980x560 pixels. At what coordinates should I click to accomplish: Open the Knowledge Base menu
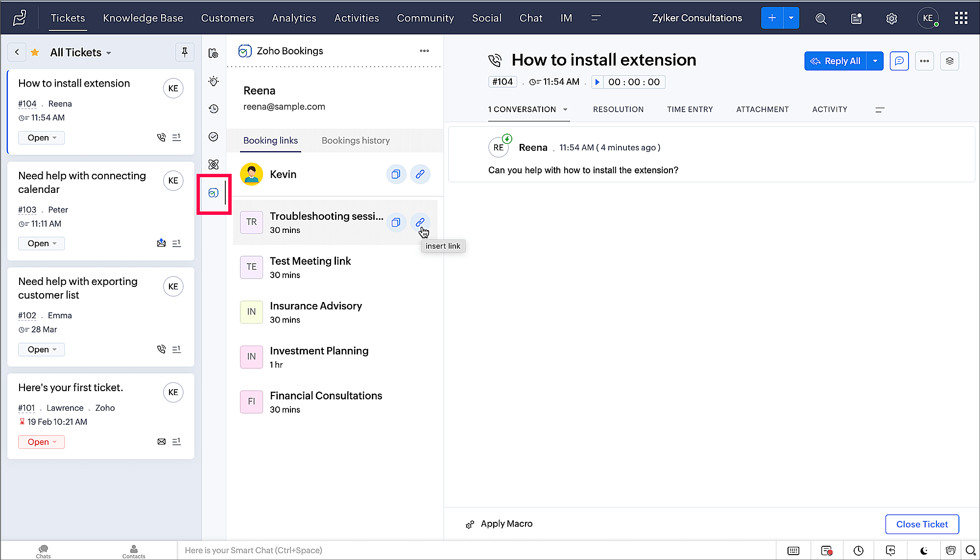[143, 18]
